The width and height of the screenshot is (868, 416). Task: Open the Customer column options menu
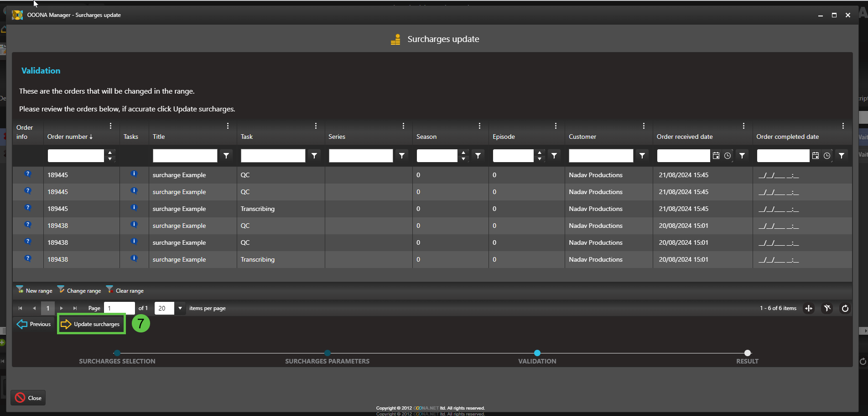pos(644,126)
